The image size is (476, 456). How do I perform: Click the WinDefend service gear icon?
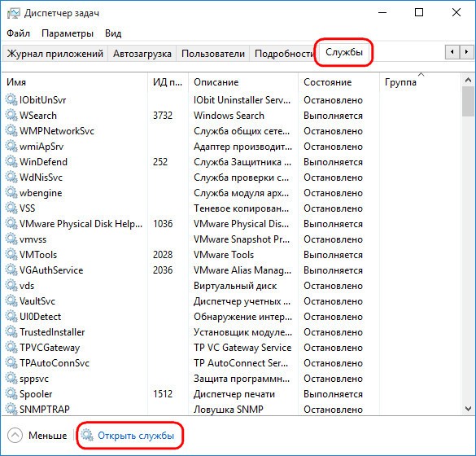11,161
